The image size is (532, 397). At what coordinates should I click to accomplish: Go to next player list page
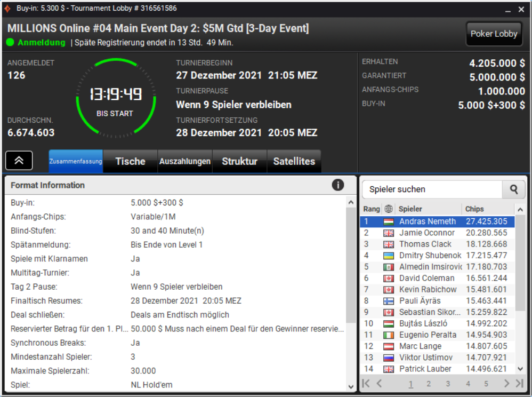[x=506, y=384]
